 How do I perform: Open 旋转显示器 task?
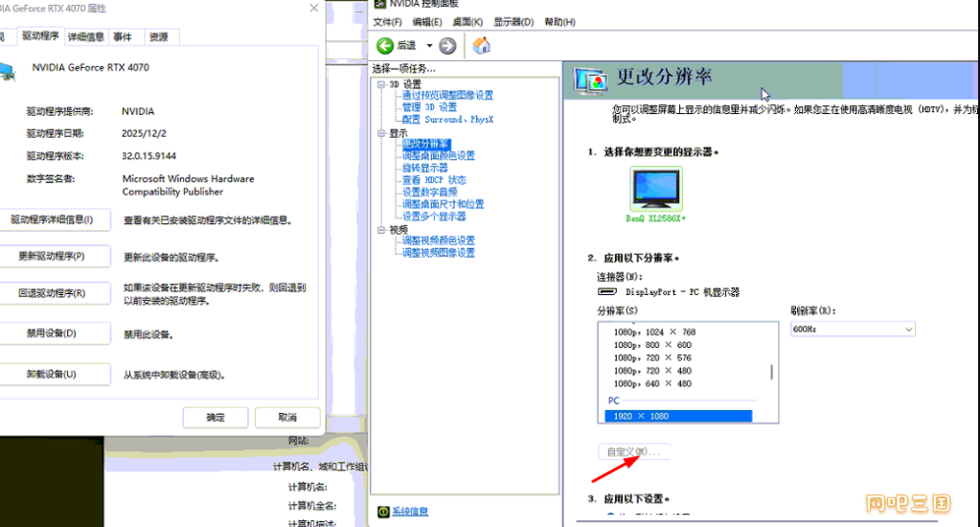[x=425, y=168]
